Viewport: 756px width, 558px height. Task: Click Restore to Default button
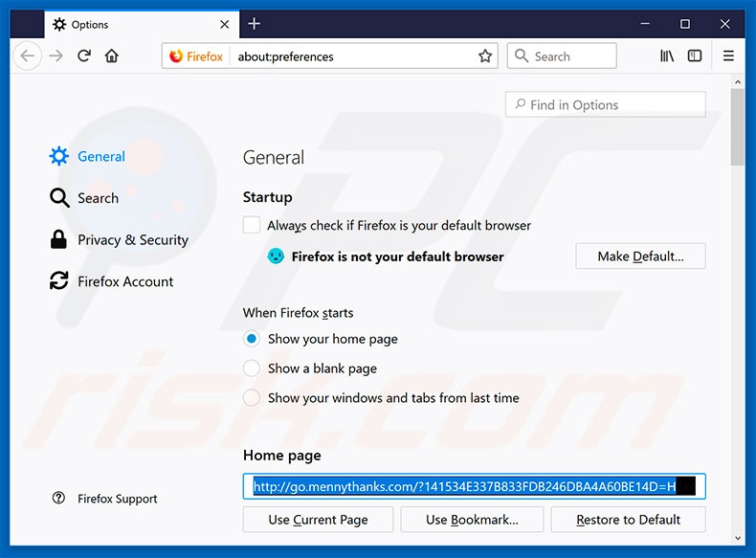(x=628, y=520)
